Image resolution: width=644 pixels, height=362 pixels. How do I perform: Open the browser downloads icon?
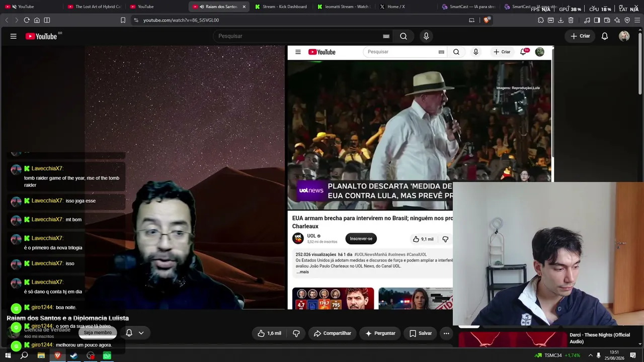click(x=561, y=20)
